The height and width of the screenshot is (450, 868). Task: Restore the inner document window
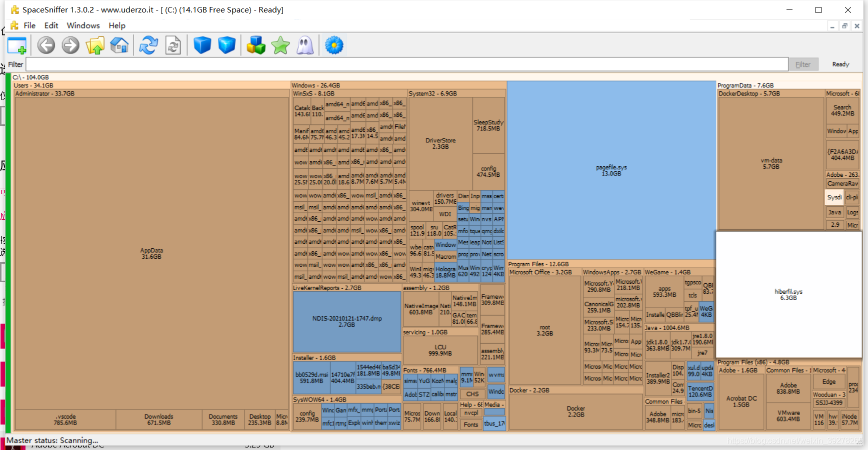pos(844,26)
